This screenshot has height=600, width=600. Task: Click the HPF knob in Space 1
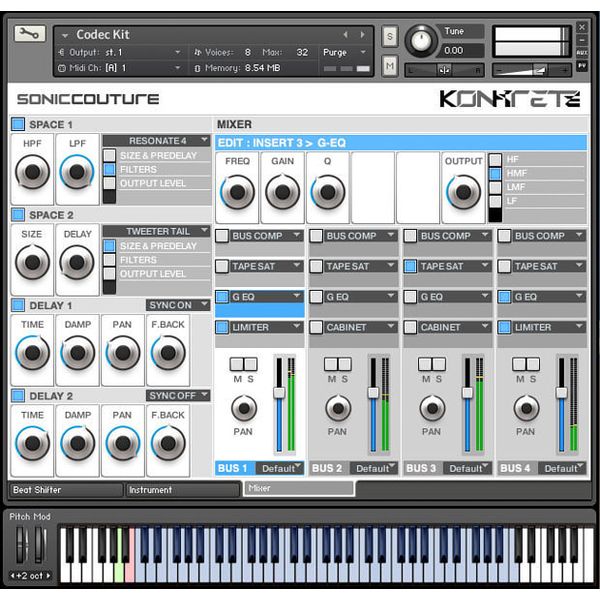click(x=32, y=172)
